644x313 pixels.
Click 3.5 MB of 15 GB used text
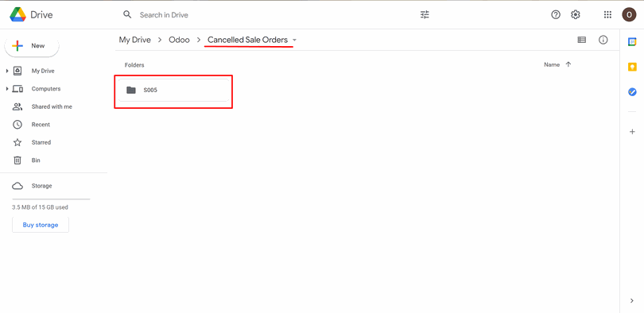[41, 207]
